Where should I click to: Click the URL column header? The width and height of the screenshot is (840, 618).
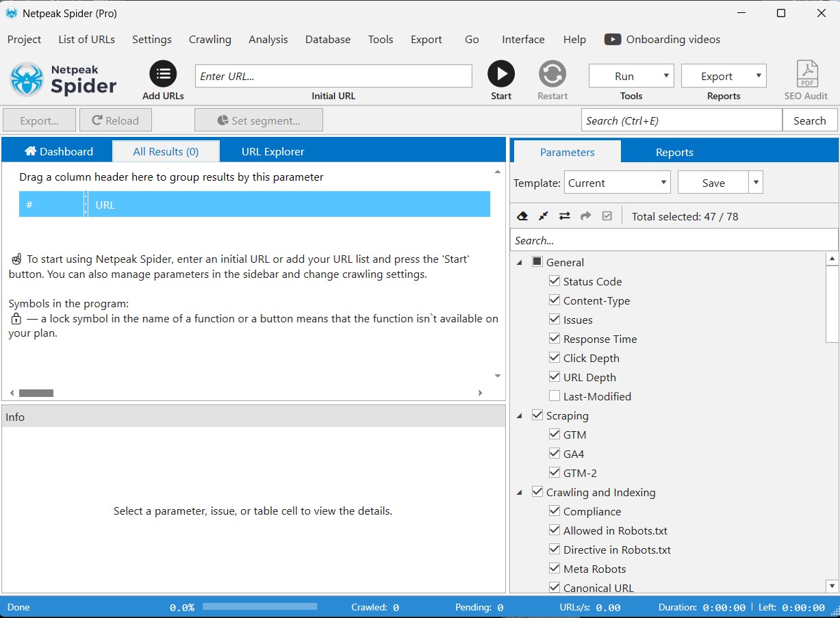(x=289, y=205)
